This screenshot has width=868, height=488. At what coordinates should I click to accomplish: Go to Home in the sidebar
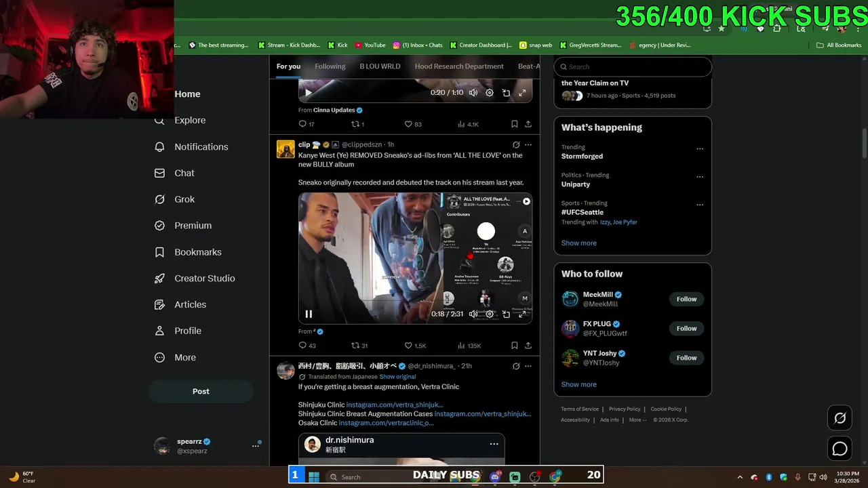click(x=187, y=94)
